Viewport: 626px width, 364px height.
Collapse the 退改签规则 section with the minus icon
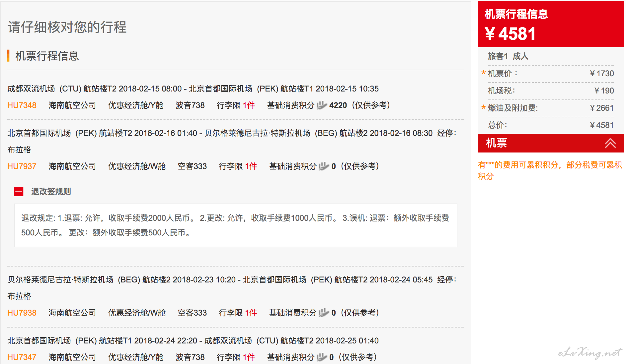[x=19, y=192]
